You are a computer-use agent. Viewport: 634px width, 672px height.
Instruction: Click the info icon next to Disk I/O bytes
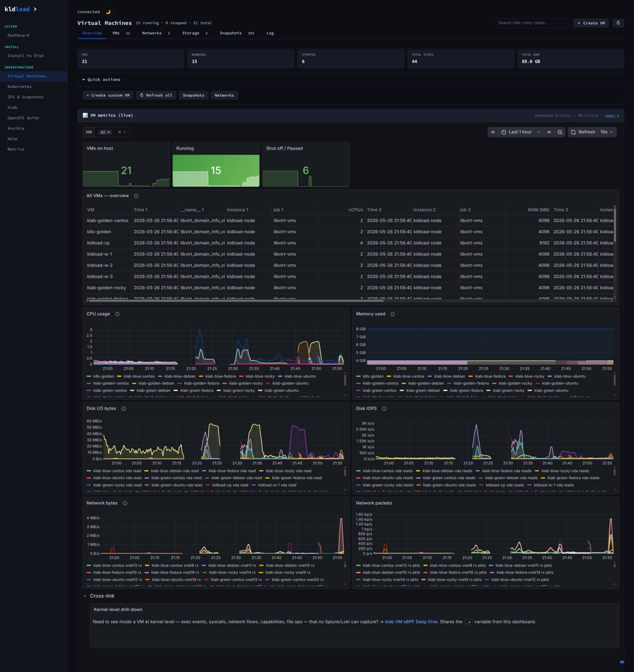pos(124,409)
